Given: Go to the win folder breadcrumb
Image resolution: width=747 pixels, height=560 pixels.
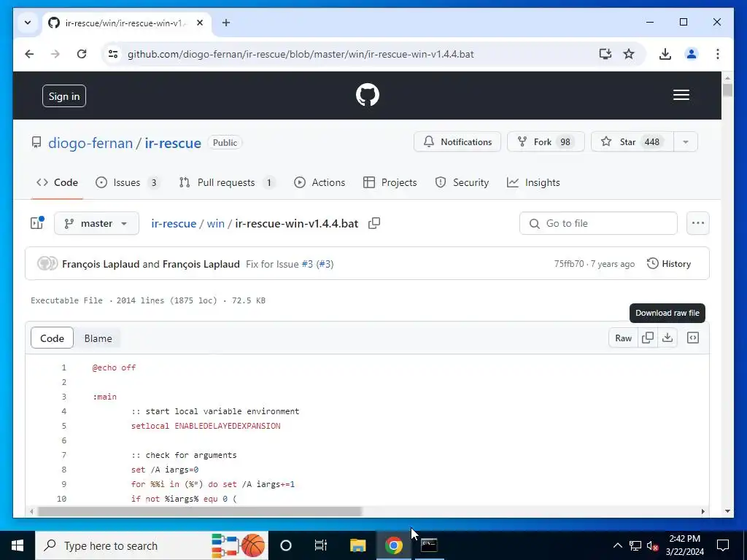Looking at the screenshot, I should pyautogui.click(x=215, y=223).
